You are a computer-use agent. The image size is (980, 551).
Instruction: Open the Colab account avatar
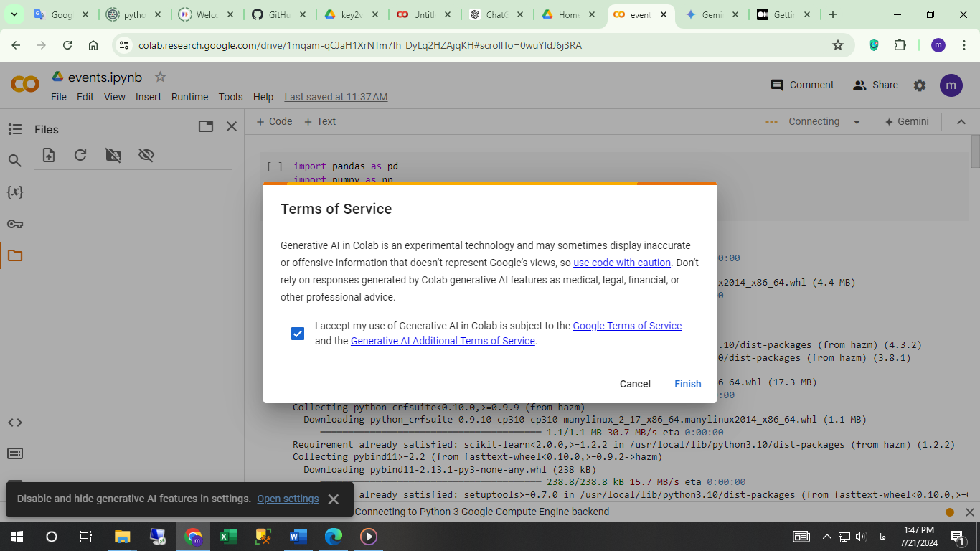[x=951, y=85]
